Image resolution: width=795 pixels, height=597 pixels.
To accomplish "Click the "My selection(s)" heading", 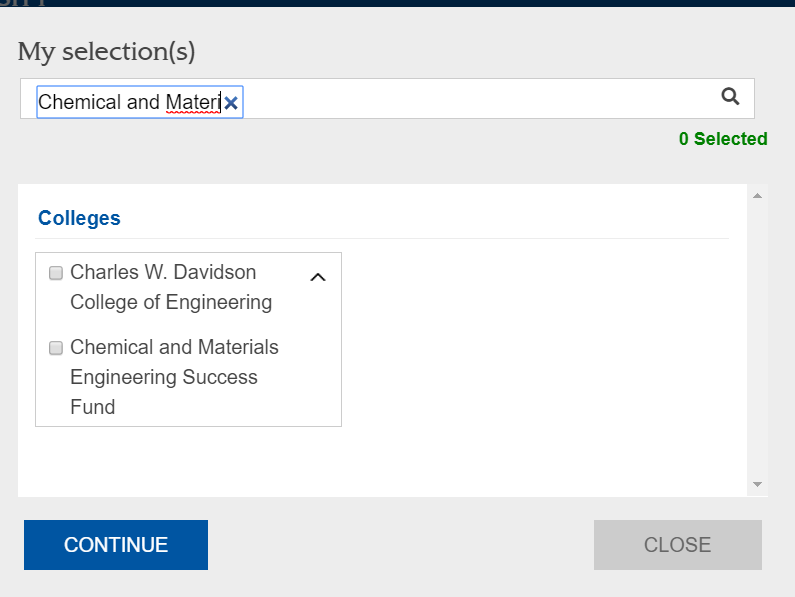I will 107,51.
